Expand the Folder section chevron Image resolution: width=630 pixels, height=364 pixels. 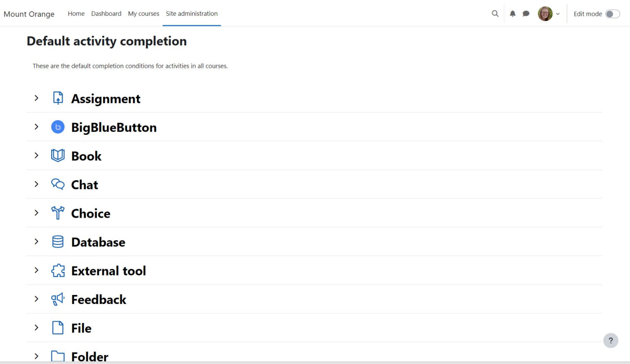(36, 356)
